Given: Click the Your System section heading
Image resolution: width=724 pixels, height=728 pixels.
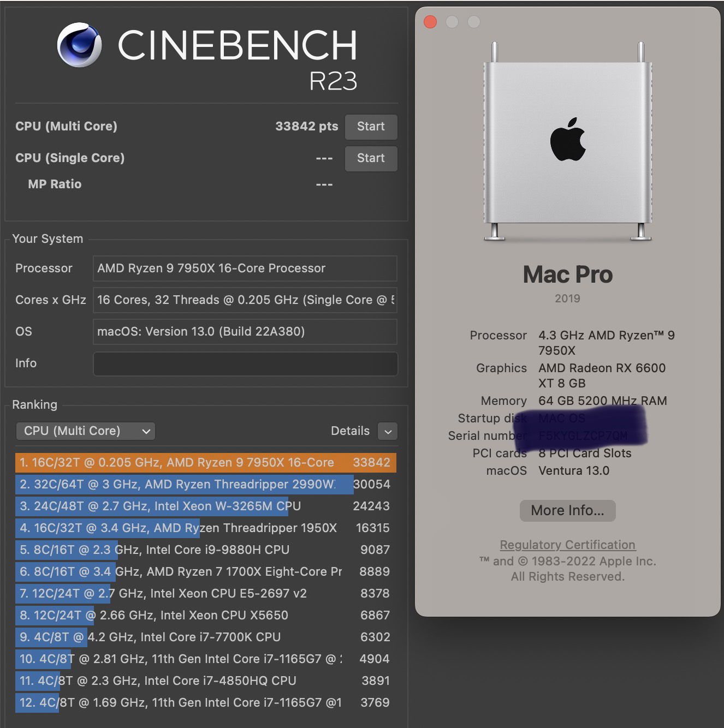Looking at the screenshot, I should 48,239.
